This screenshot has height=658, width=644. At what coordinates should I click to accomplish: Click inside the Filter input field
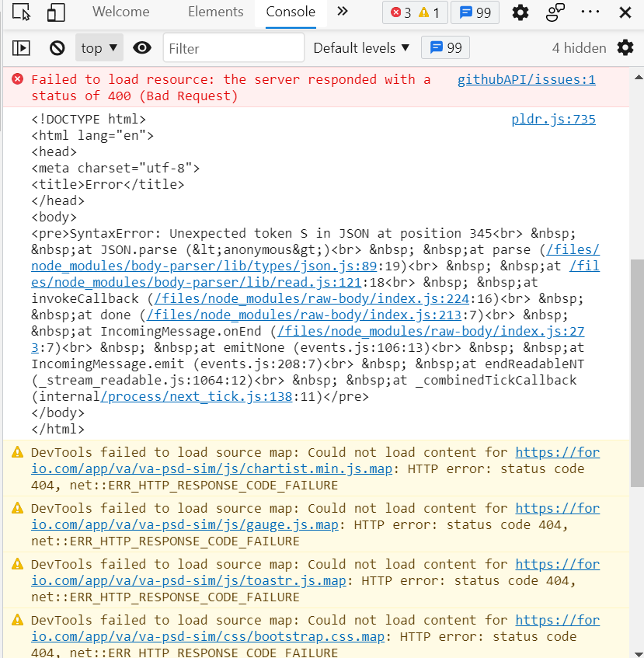tap(233, 47)
